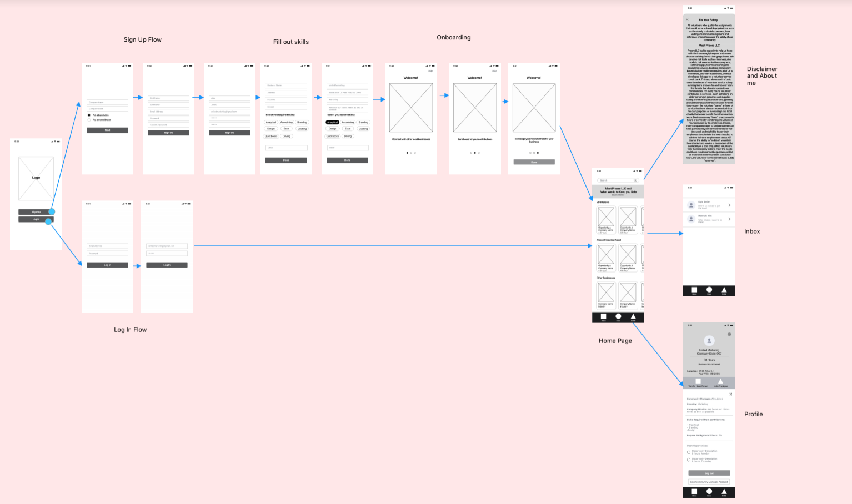Toggle Cooking chip on filled skills screen
The image size is (852, 504).
tap(363, 129)
